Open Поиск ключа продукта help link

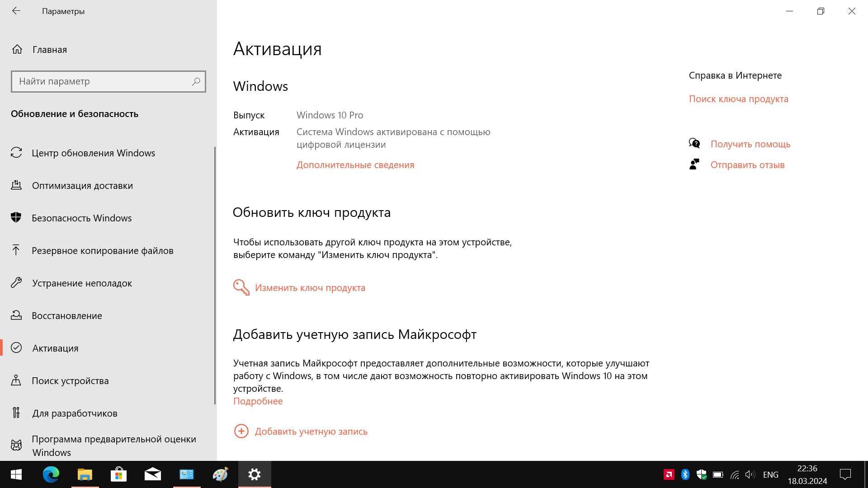739,99
